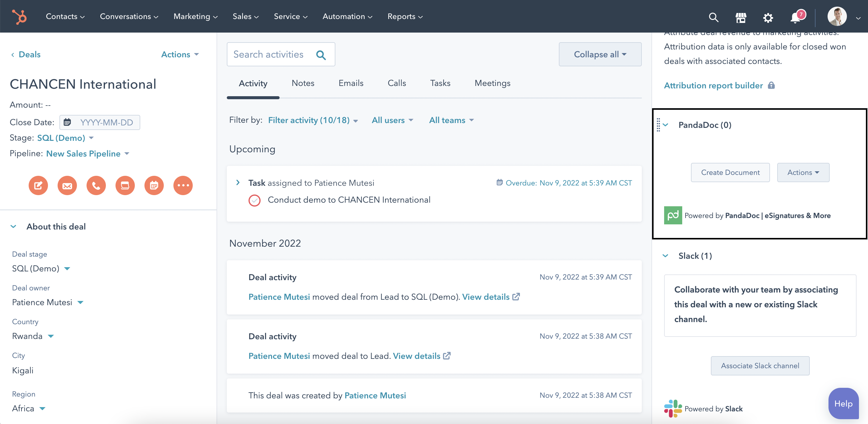Collapse the Slack card
This screenshot has height=424, width=868.
tap(666, 256)
